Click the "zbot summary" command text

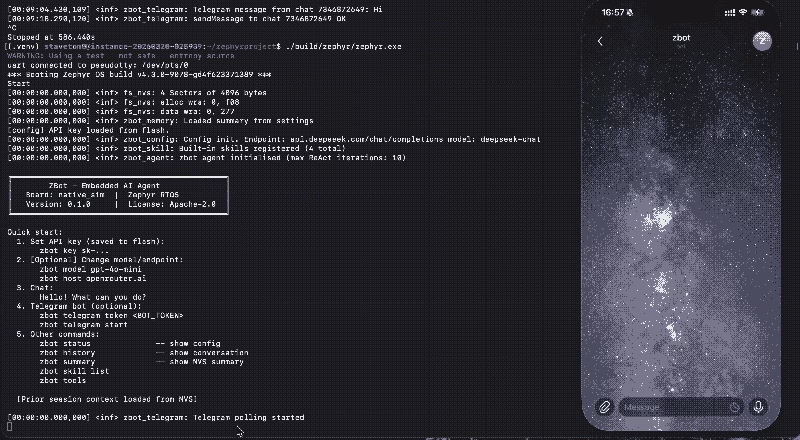coord(67,362)
